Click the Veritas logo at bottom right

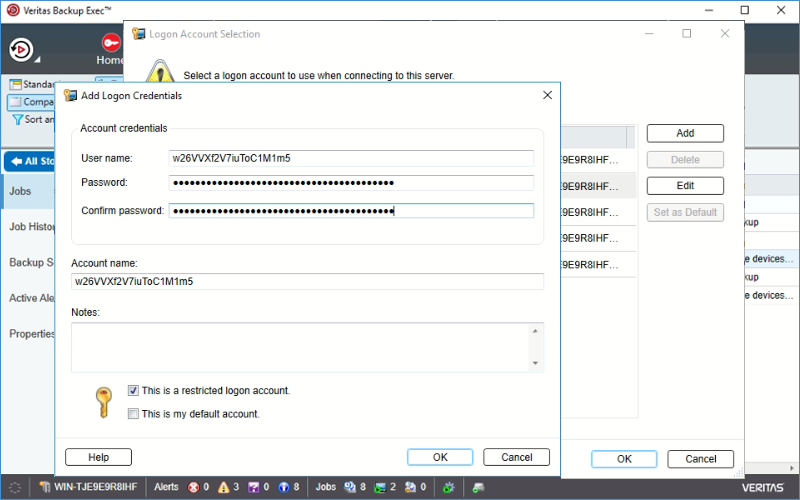point(762,488)
